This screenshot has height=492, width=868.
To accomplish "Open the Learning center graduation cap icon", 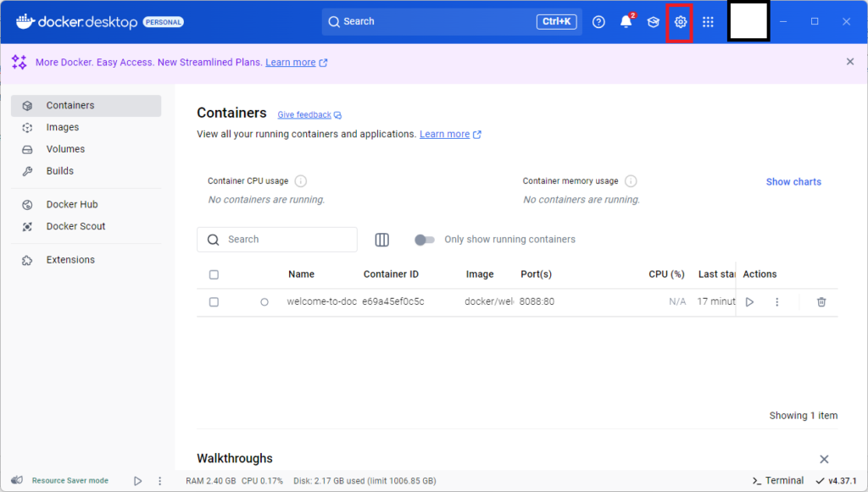I will (x=654, y=22).
